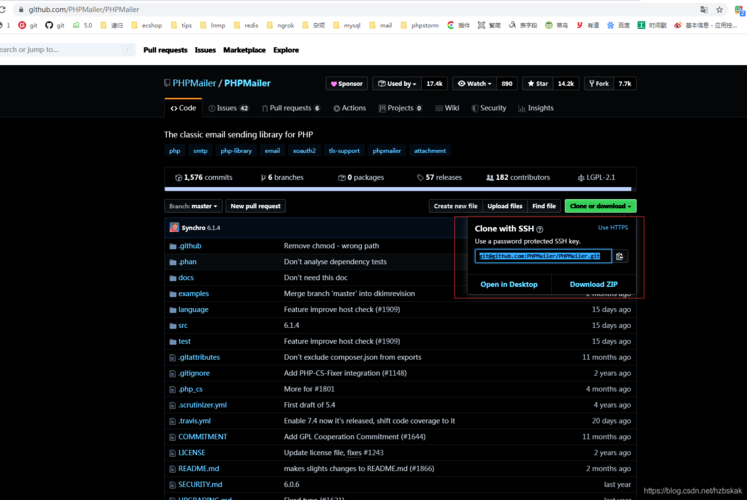Screen dimensions: 747x500
Task: Click the LICENSE file icon
Action: tap(172, 453)
